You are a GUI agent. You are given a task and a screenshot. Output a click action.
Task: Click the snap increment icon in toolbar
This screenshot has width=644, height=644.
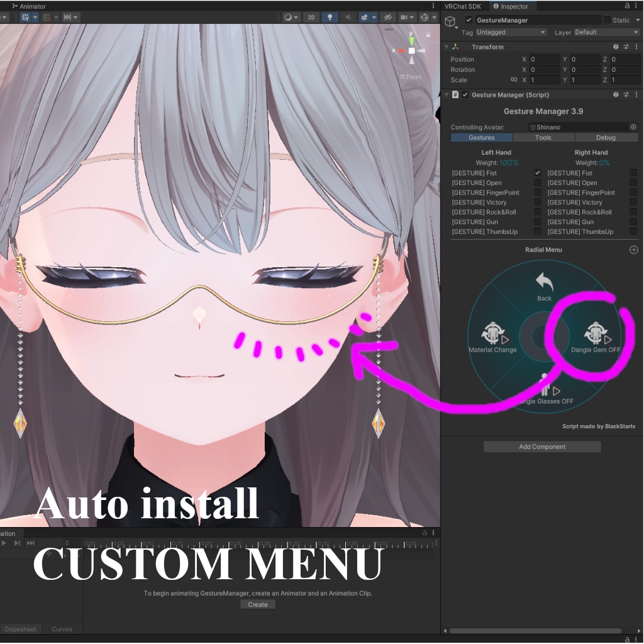point(67,17)
